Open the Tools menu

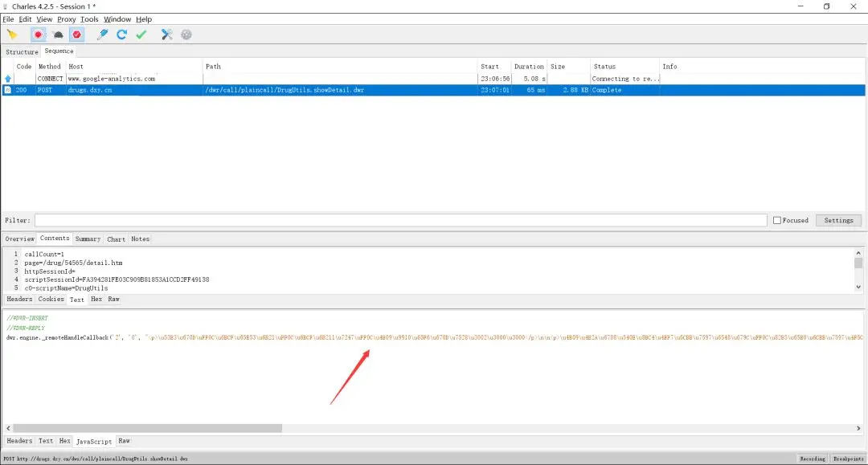[89, 19]
